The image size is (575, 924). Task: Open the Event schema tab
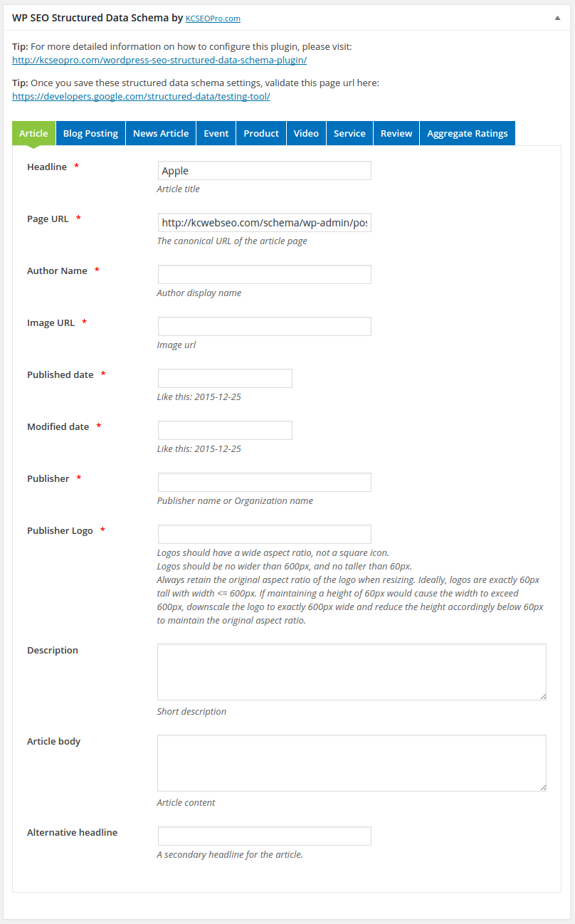coord(216,133)
